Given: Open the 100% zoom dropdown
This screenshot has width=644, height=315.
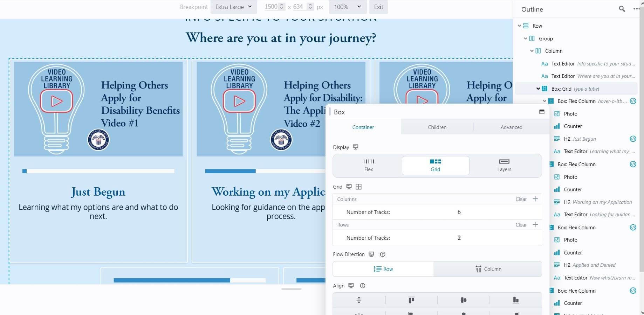Looking at the screenshot, I should pyautogui.click(x=347, y=7).
